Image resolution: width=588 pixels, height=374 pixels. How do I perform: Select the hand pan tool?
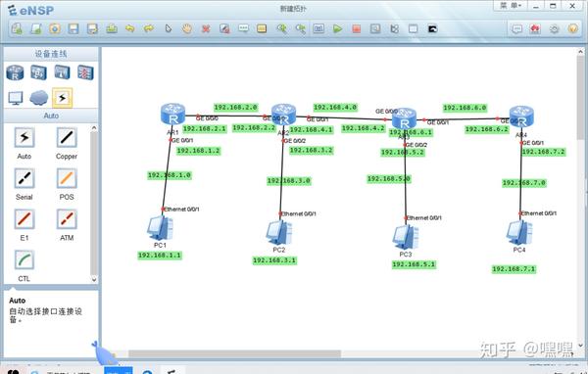tap(187, 28)
